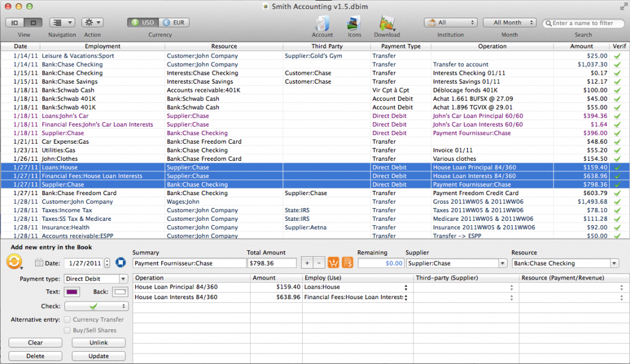Image resolution: width=630 pixels, height=364 pixels.
Task: Click the Unlink button
Action: (98, 343)
